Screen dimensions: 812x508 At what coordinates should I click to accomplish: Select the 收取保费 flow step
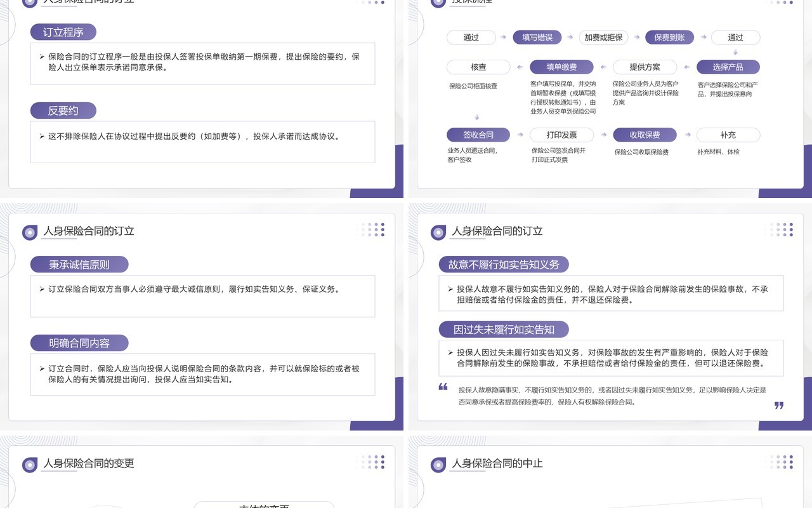645,135
